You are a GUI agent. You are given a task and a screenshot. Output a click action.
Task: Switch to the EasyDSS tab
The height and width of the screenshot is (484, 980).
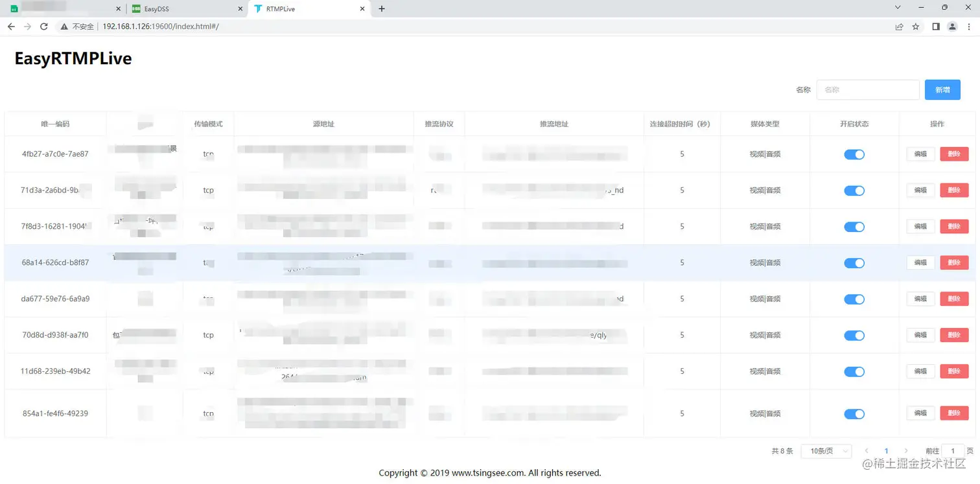pos(186,9)
